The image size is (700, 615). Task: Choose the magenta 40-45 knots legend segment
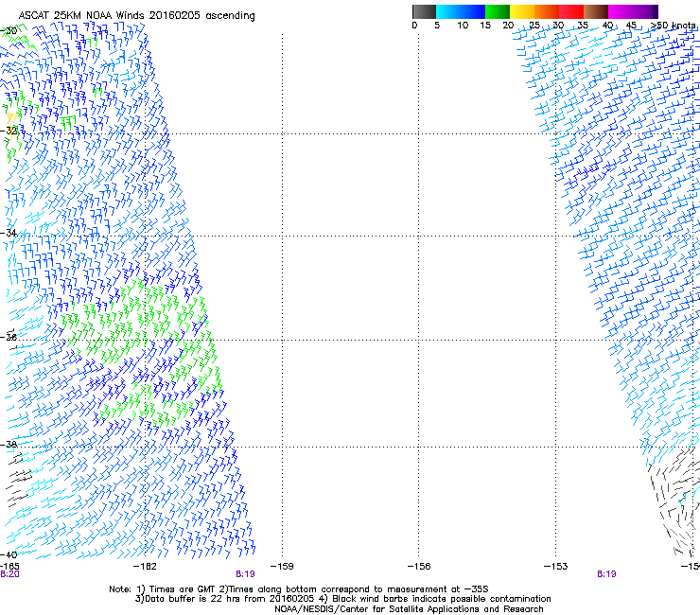tap(621, 11)
